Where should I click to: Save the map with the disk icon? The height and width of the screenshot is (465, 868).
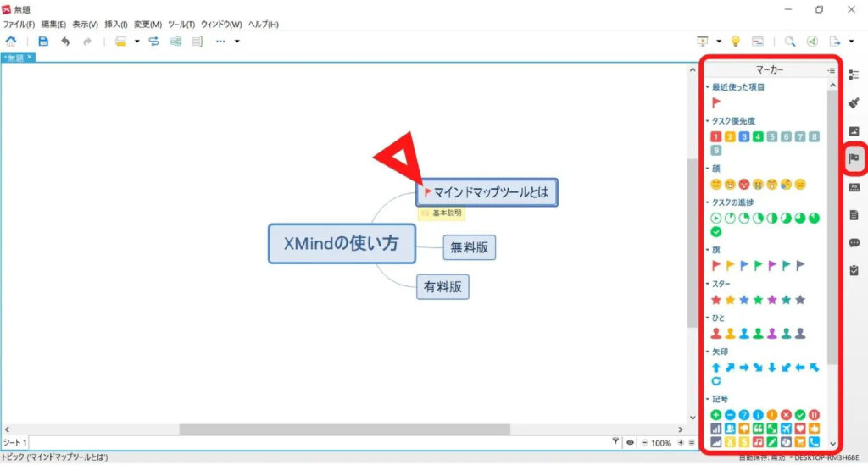click(x=42, y=41)
